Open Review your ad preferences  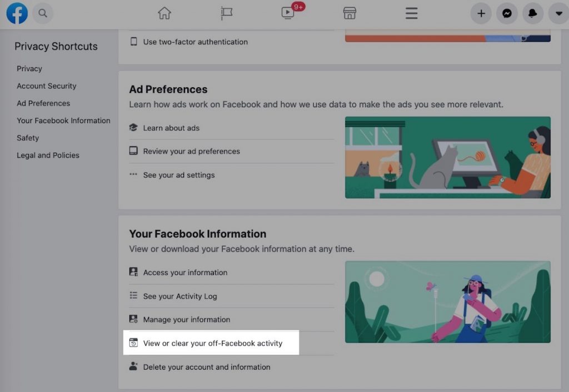[x=191, y=151]
